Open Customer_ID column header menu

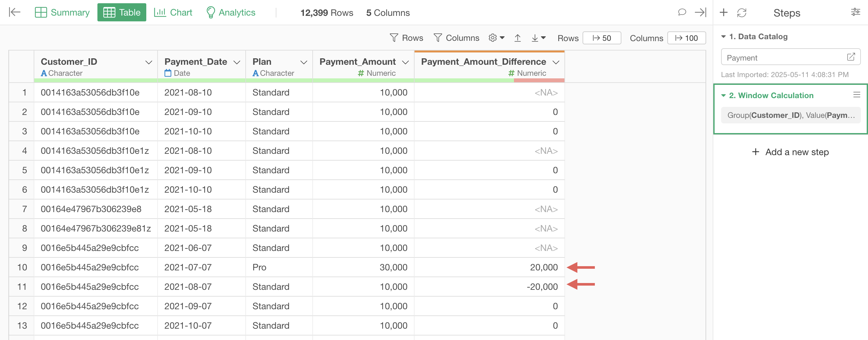tap(149, 62)
